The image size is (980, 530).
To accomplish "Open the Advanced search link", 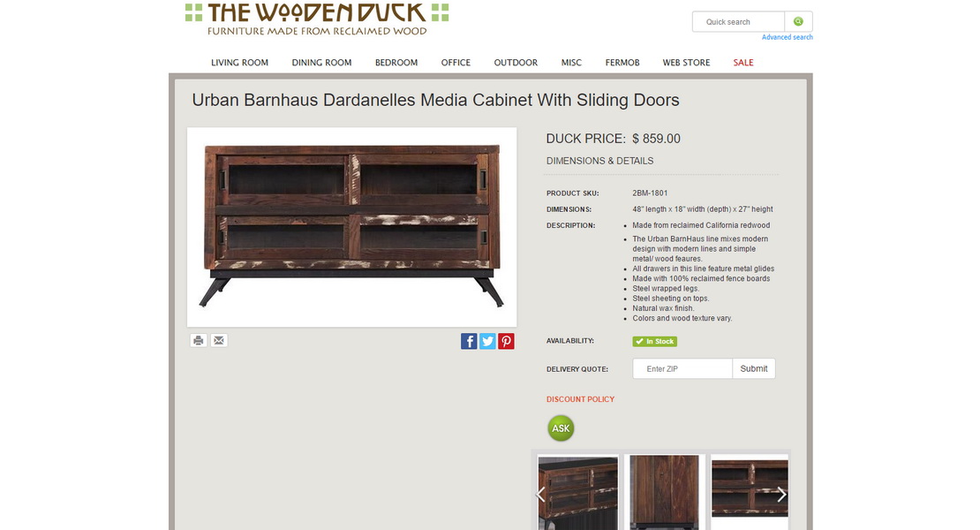I will click(x=787, y=37).
